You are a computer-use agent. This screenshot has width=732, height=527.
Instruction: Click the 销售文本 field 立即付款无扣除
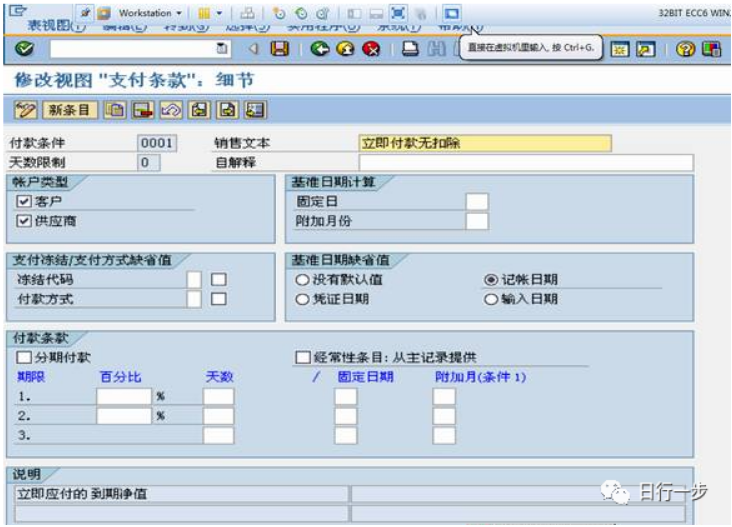(485, 143)
